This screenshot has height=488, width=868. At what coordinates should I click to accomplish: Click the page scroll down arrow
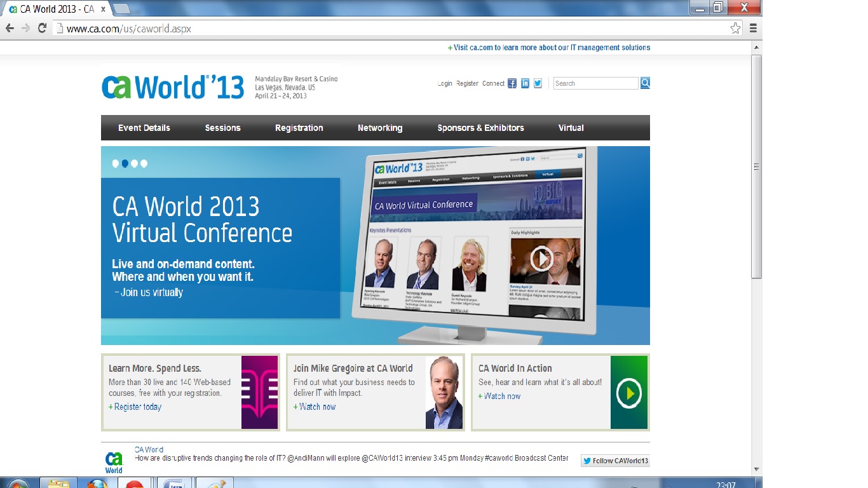click(756, 469)
